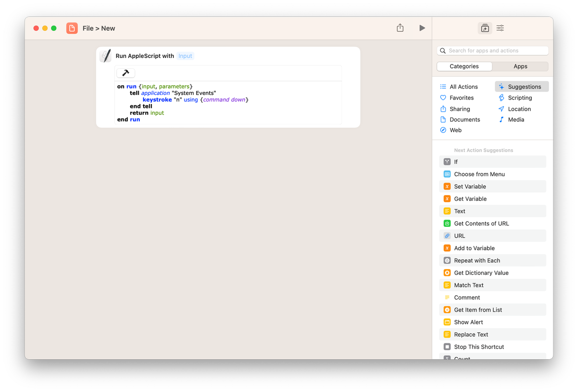Open the Location category

[514, 109]
